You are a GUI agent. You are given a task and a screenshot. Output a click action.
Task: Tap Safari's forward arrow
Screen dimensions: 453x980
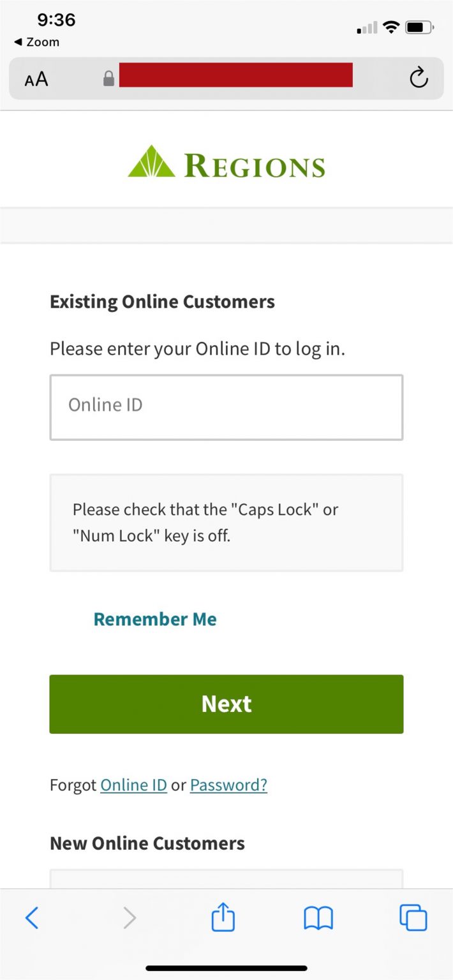pos(130,918)
